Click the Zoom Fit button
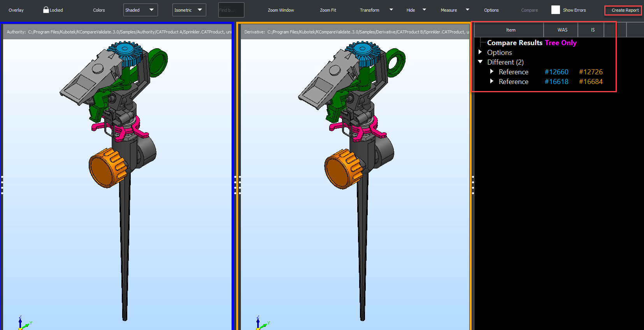644x330 pixels. click(328, 10)
